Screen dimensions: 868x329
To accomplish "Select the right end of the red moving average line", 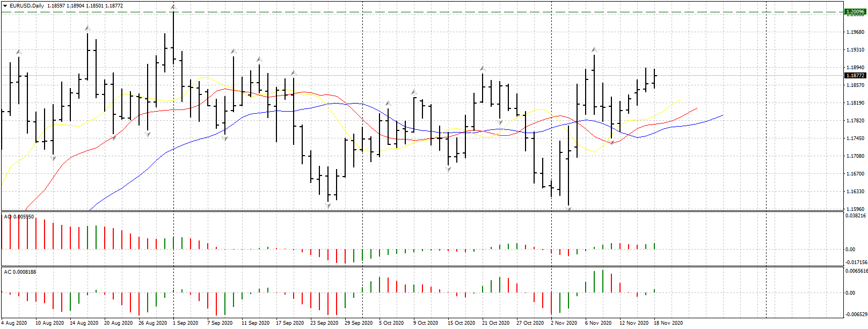I will [697, 108].
